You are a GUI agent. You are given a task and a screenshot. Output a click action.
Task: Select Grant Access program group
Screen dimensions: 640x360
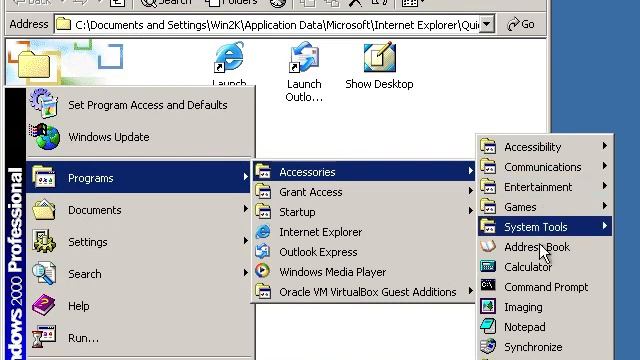point(364,192)
